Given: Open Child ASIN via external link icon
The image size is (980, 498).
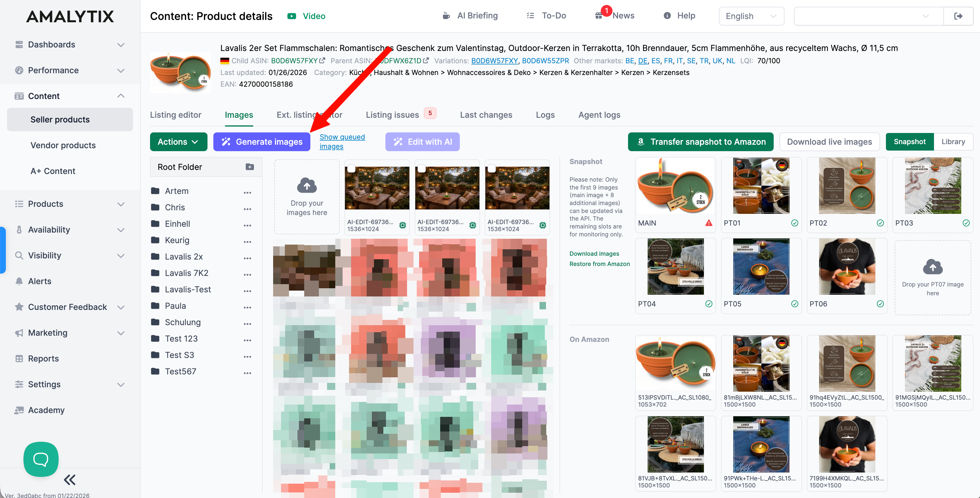Looking at the screenshot, I should click(322, 60).
